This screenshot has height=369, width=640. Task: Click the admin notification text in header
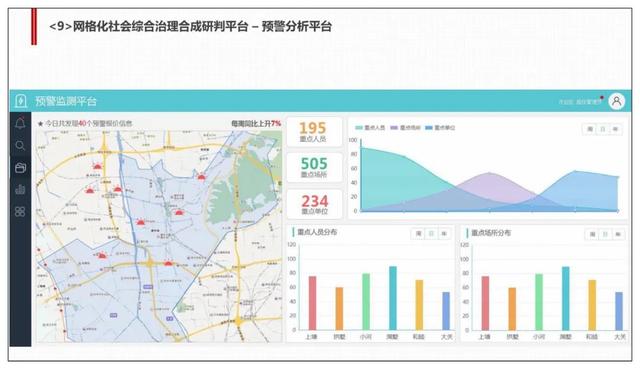[580, 101]
